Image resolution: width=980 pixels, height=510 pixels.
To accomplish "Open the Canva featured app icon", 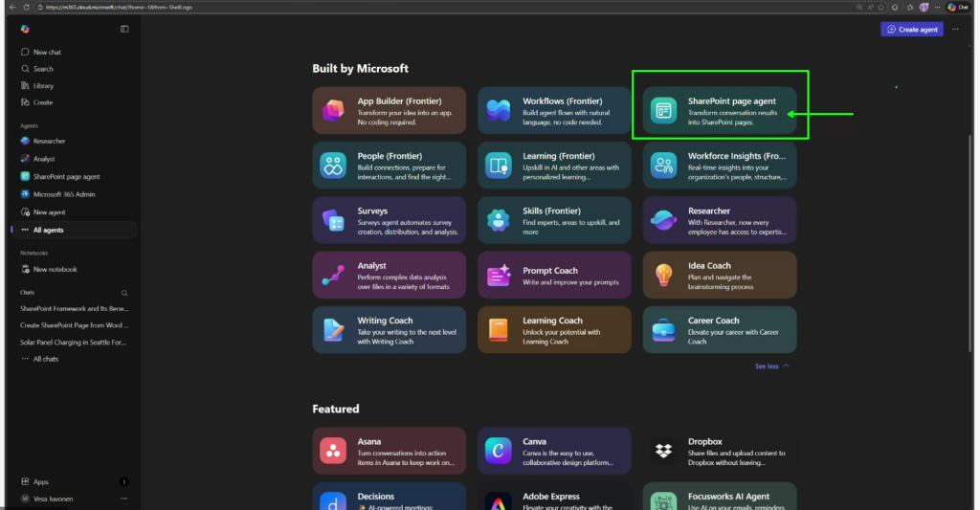I will pos(499,450).
